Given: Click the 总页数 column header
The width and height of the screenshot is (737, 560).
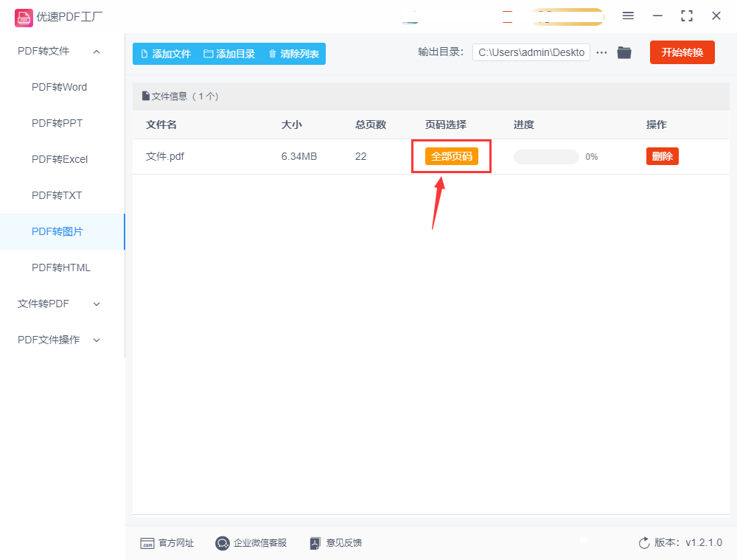Looking at the screenshot, I should point(371,125).
